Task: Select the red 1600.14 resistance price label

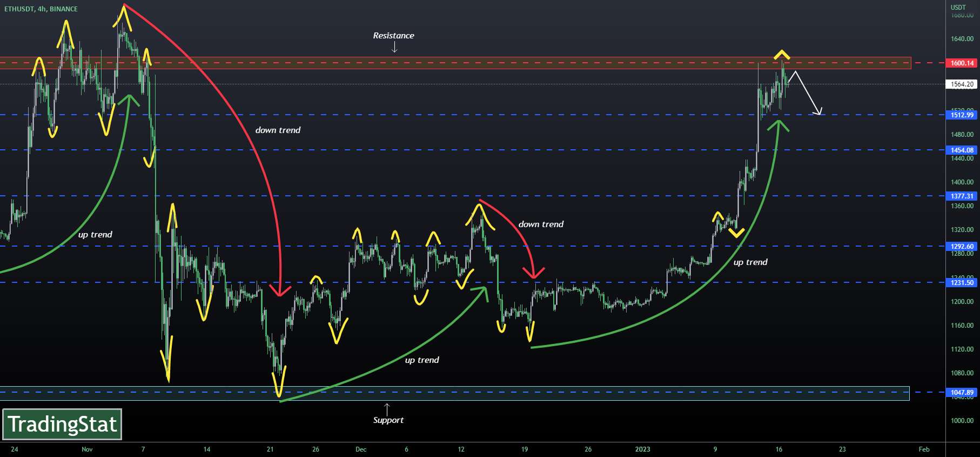Action: [962, 63]
